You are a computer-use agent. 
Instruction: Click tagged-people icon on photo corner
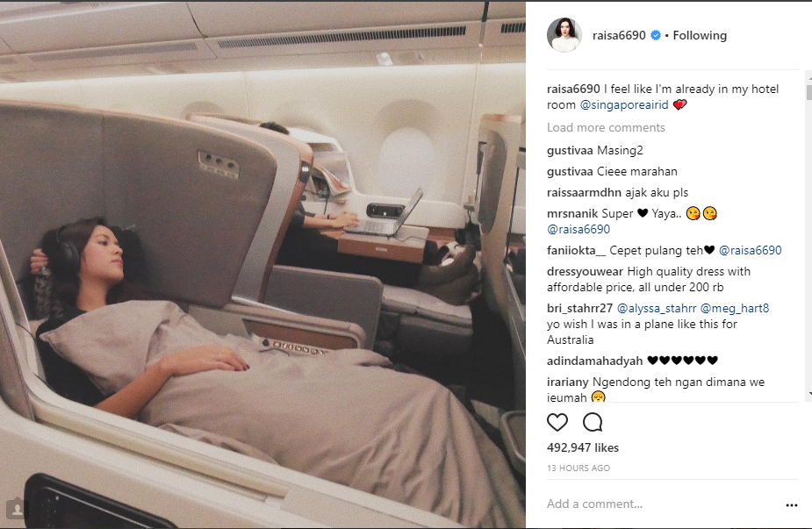[17, 508]
